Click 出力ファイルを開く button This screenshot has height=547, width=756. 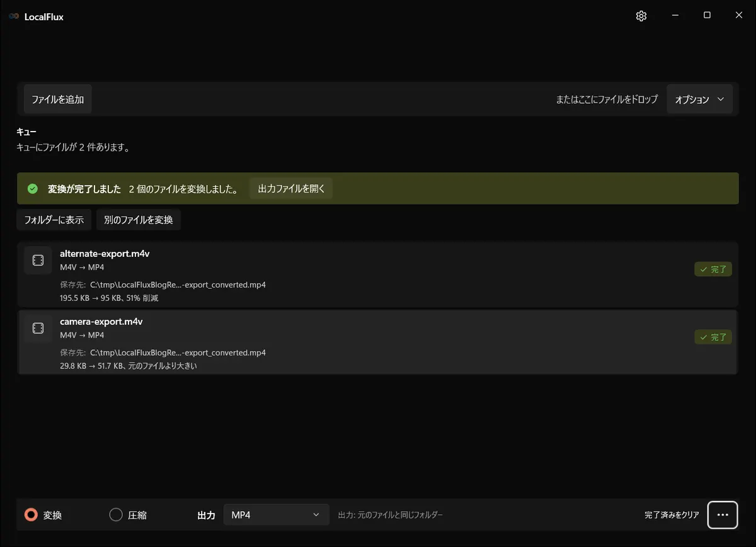pos(291,189)
